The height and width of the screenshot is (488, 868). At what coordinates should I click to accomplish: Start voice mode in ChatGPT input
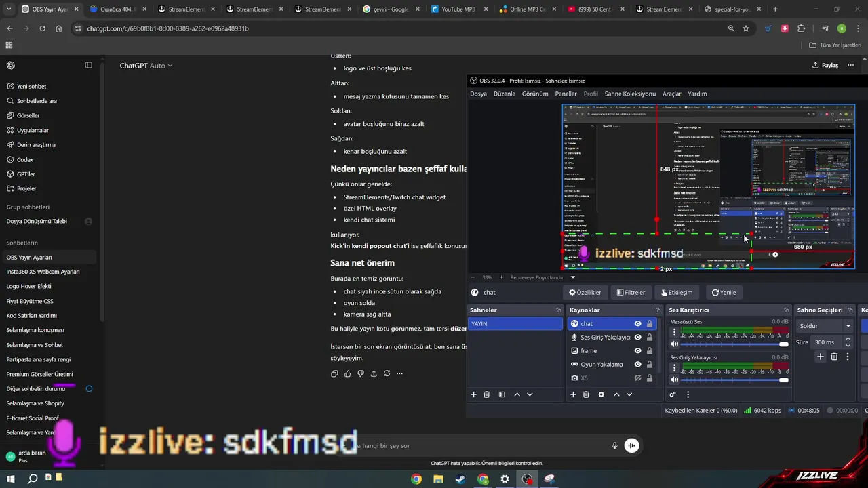point(631,445)
